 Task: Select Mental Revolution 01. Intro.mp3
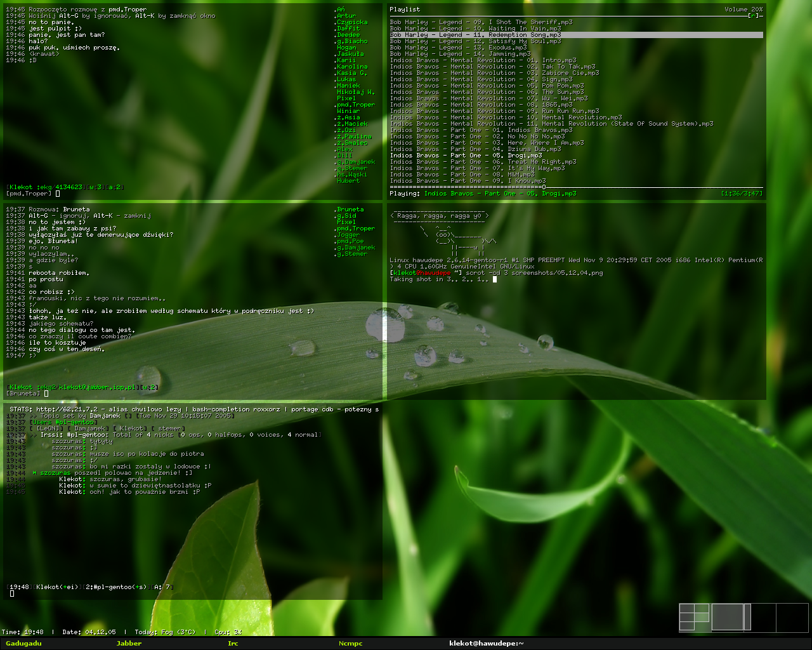(483, 60)
